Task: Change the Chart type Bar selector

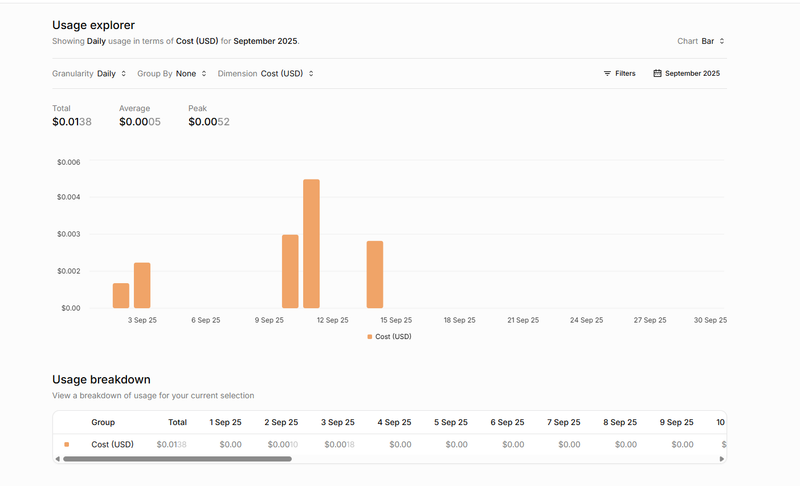Action: (x=713, y=41)
